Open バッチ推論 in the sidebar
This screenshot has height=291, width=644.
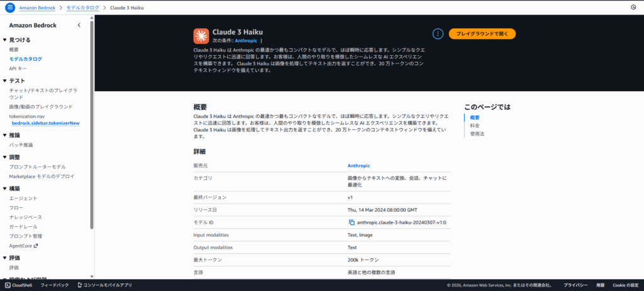pos(21,145)
